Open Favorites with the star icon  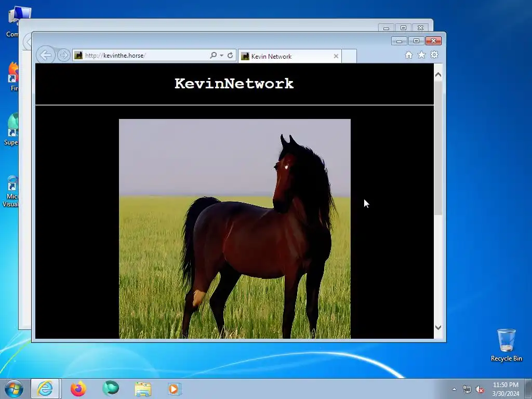click(x=421, y=55)
